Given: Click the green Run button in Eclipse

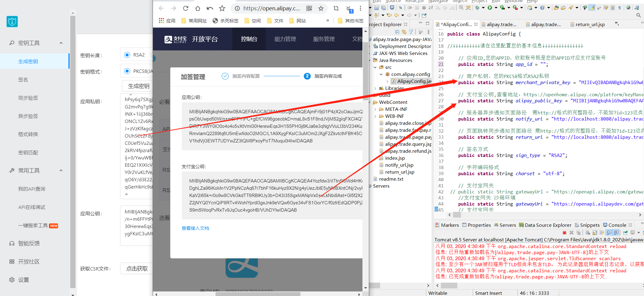Looking at the screenshot, I should pos(490,8).
